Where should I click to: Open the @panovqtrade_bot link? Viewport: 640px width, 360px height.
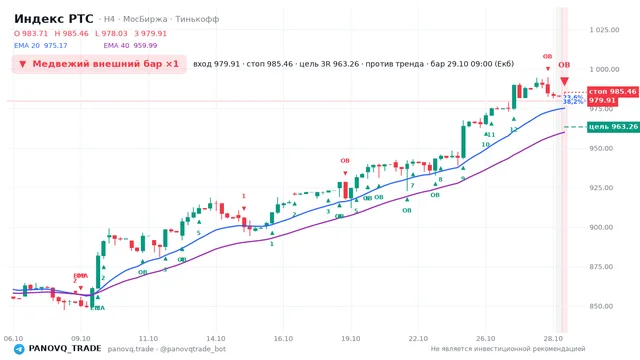coord(193,349)
